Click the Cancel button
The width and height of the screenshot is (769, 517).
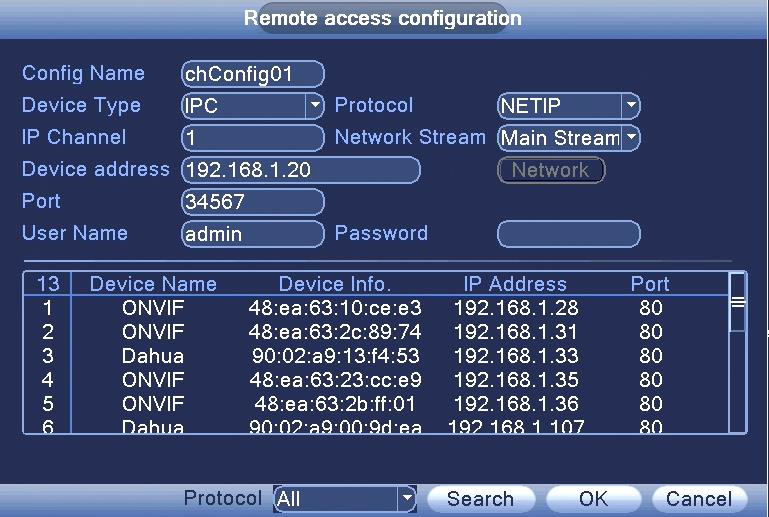(699, 499)
